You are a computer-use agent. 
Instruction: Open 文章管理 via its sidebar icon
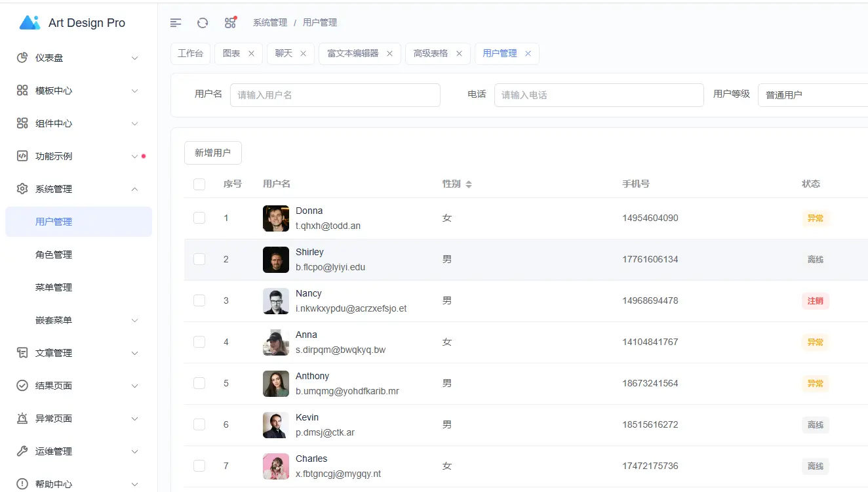tap(22, 353)
